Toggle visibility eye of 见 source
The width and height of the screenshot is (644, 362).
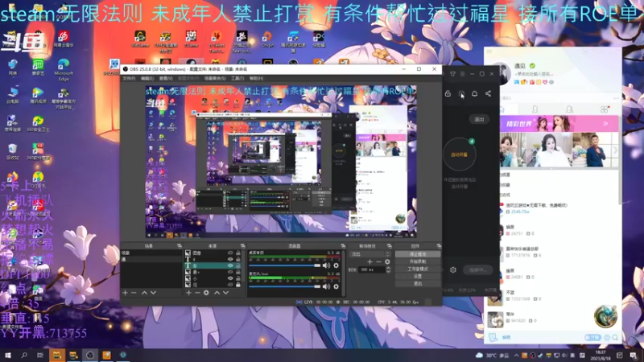click(230, 285)
